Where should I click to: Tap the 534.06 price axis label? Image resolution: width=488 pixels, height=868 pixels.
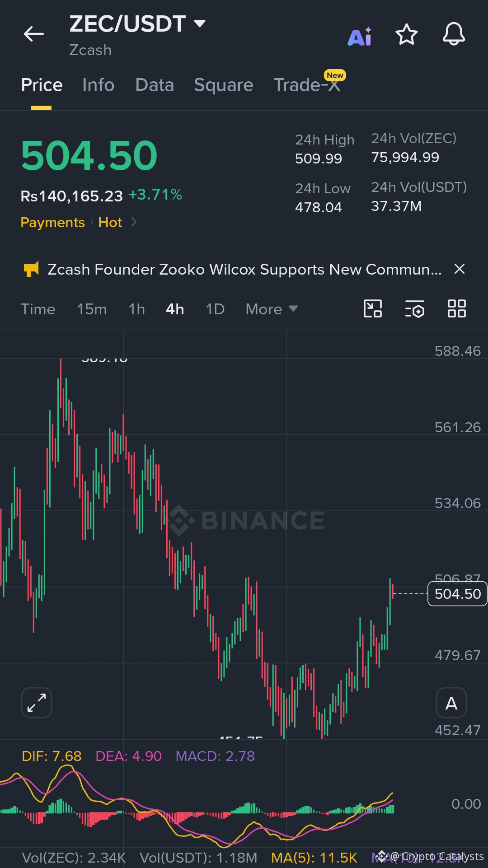click(458, 503)
